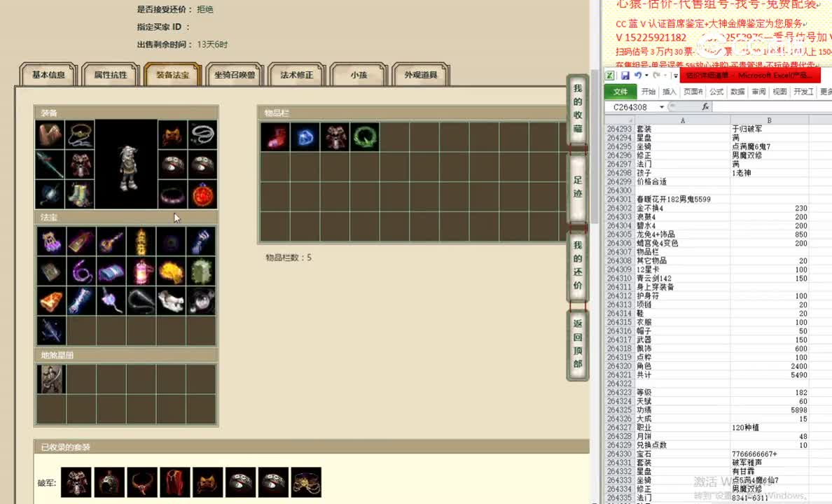Open the 数据 ribbon tab in Excel
This screenshot has width=832, height=504.
pos(737,92)
